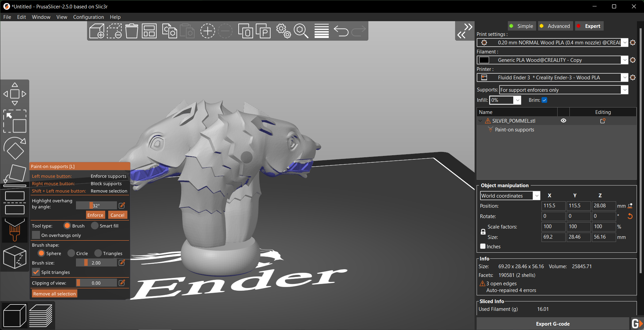The width and height of the screenshot is (644, 330).
Task: Click the Undo arrow icon
Action: [x=341, y=31]
